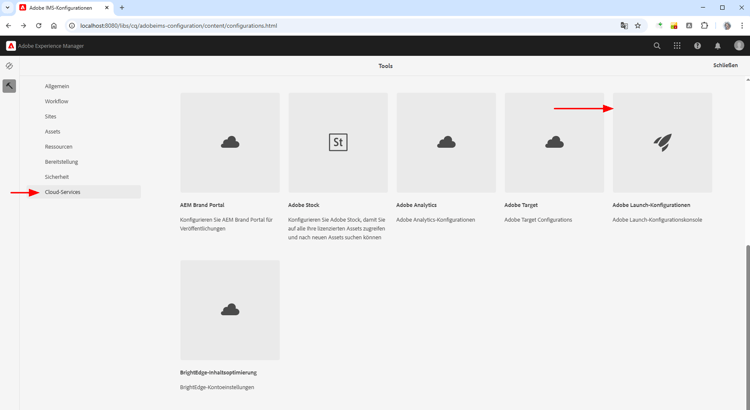
Task: Open the browser extensions puzzle icon
Action: [704, 26]
